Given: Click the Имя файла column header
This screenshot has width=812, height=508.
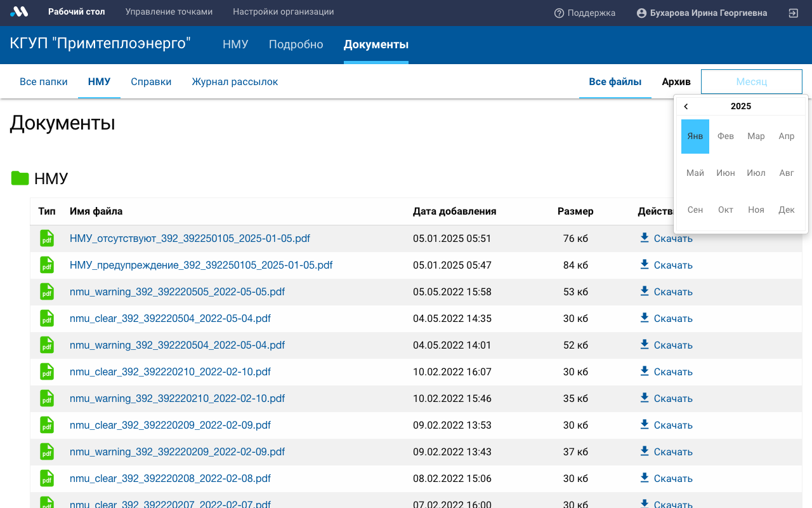Looking at the screenshot, I should point(96,211).
